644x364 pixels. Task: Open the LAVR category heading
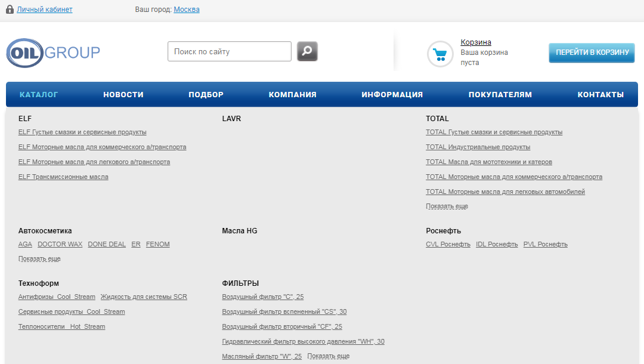pyautogui.click(x=231, y=118)
